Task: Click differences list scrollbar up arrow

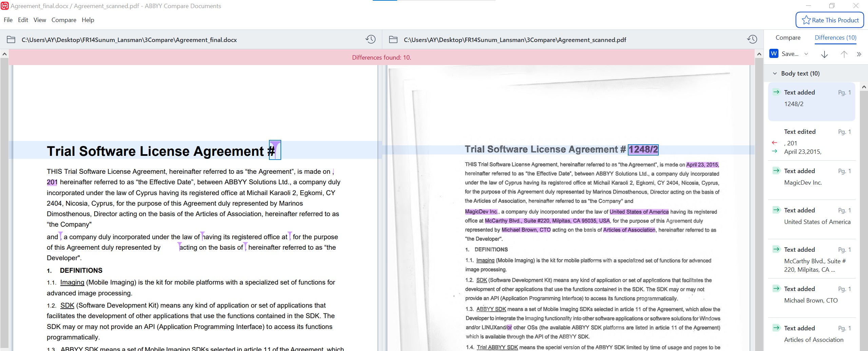Action: coord(864,87)
